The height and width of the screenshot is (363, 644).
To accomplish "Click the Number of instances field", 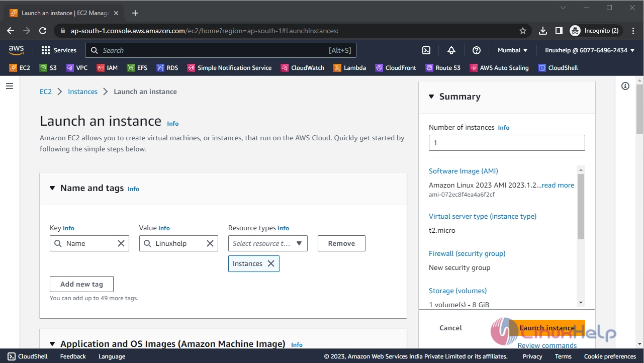I will tap(507, 143).
